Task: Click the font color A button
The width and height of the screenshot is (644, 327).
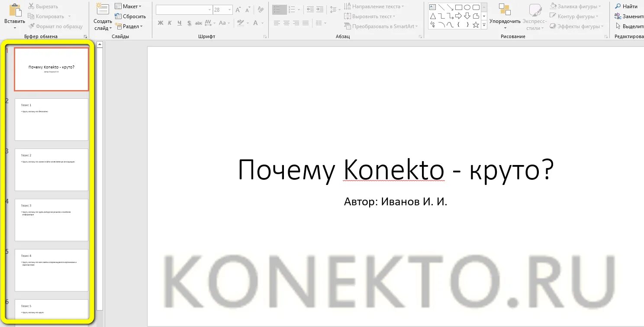Action: [256, 23]
